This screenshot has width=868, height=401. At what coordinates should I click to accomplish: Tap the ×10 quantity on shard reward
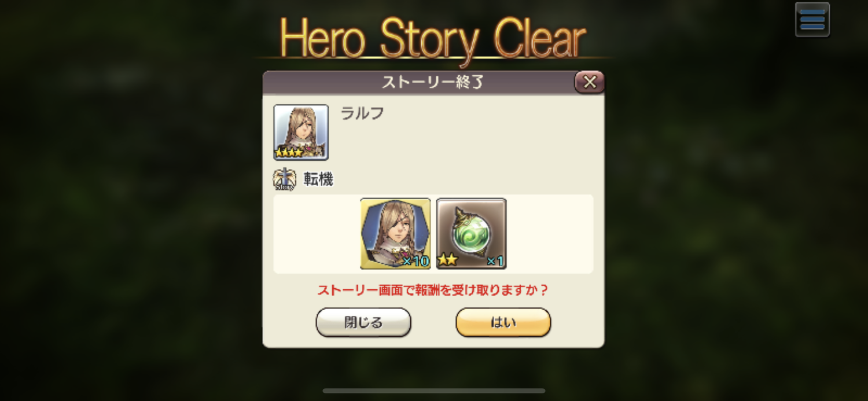coord(415,261)
